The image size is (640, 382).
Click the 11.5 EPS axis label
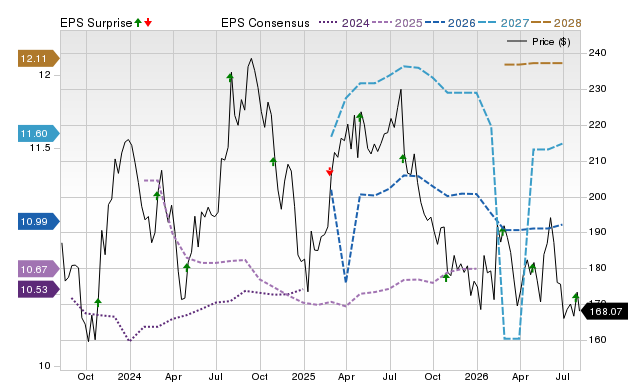(40, 148)
